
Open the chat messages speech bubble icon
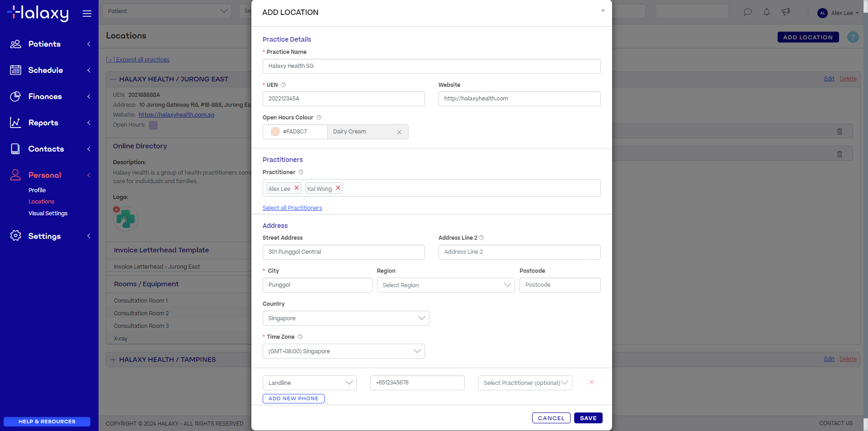tap(748, 12)
